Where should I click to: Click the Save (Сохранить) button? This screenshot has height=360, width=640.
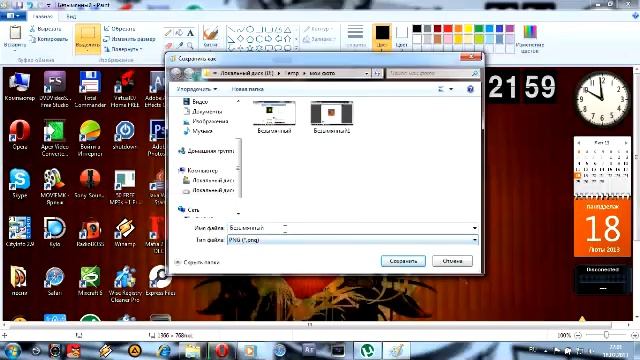click(x=403, y=261)
